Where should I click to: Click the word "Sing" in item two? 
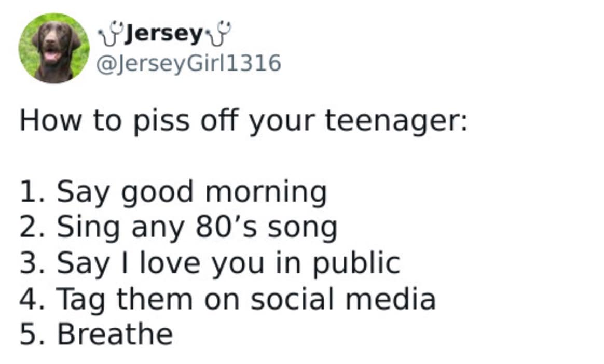[87, 228]
